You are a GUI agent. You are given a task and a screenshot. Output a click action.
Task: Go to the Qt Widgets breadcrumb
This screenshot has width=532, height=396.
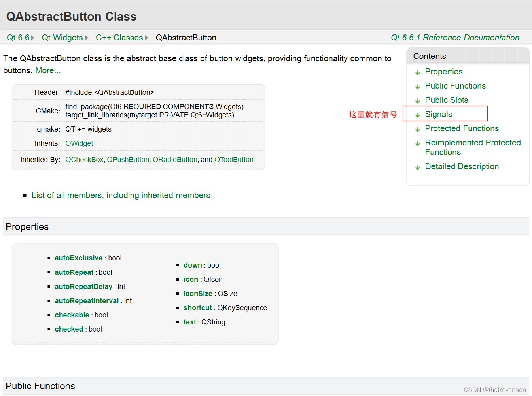point(62,38)
